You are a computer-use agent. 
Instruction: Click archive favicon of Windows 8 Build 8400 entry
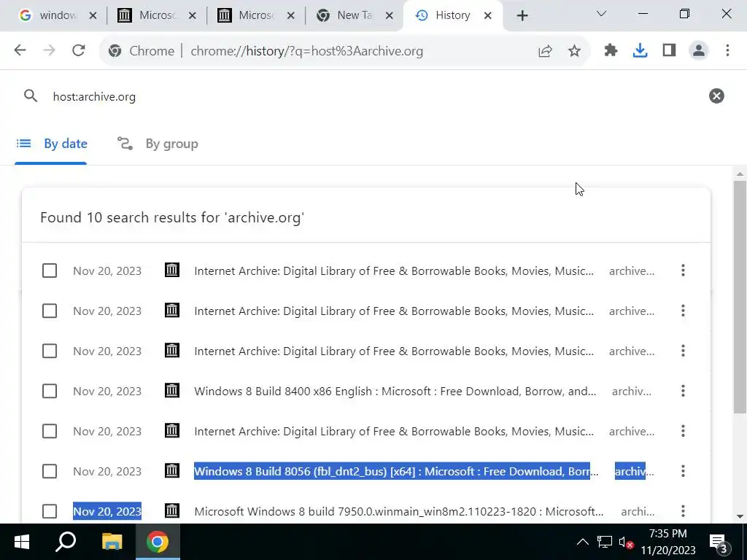172,391
